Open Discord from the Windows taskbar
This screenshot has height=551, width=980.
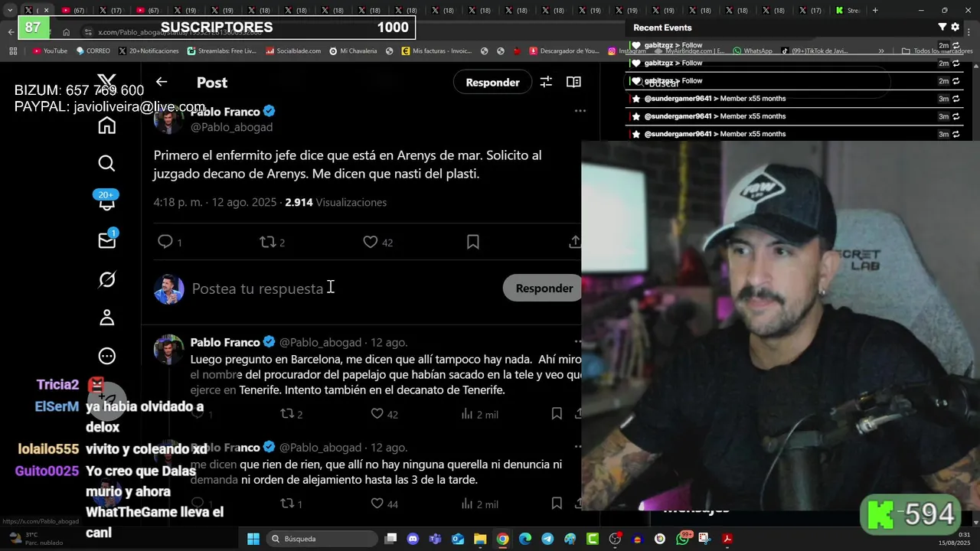tap(413, 539)
